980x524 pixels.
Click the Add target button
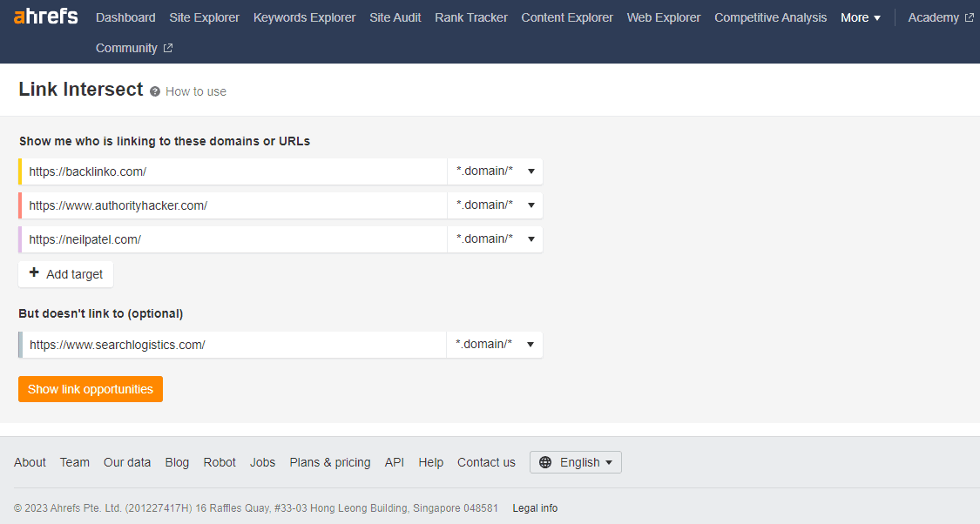[x=65, y=274]
